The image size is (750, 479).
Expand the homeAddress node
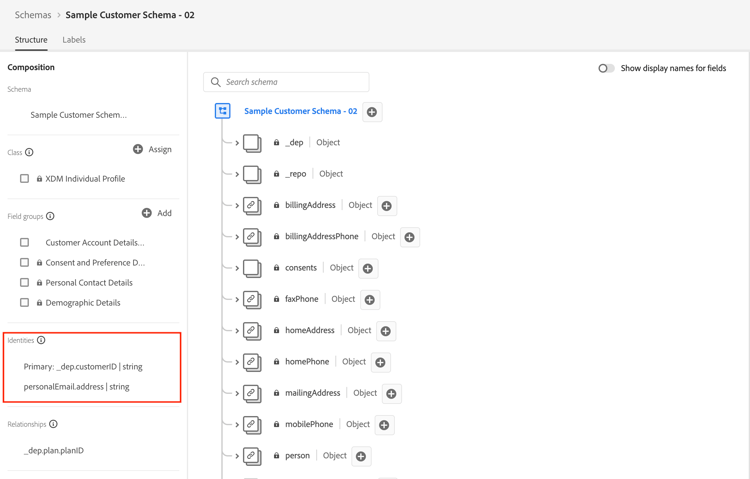[237, 331]
